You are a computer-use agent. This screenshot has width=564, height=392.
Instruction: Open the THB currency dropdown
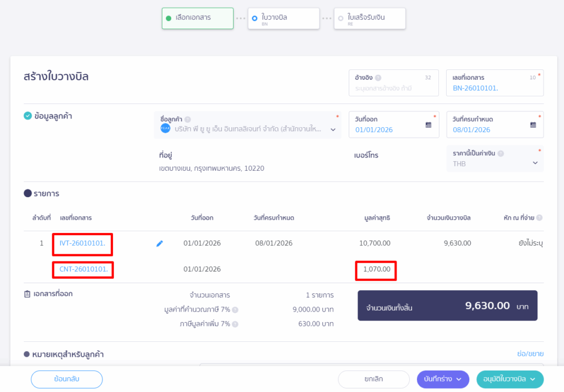(535, 163)
